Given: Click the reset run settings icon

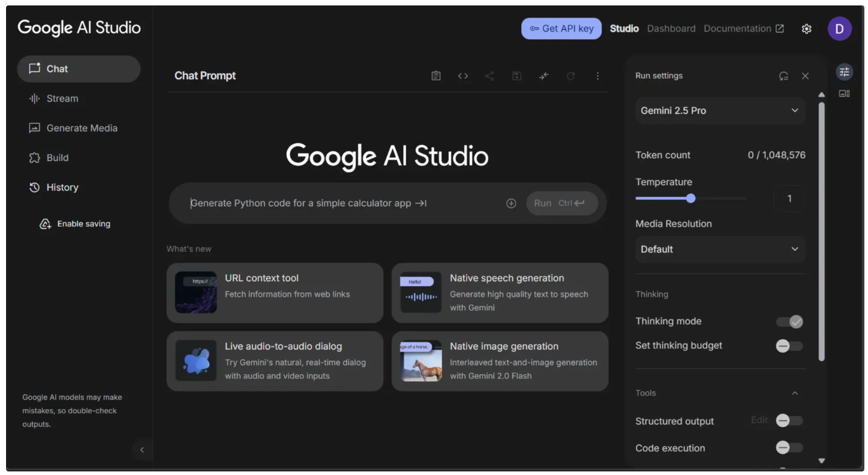Looking at the screenshot, I should [783, 76].
